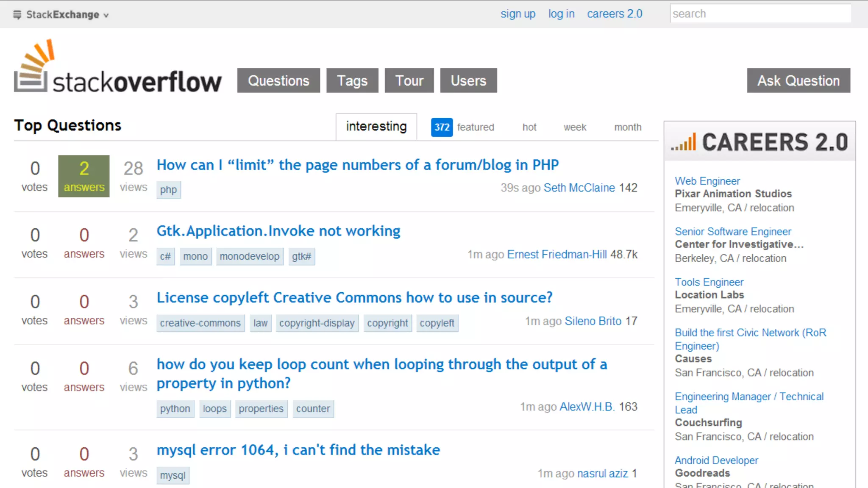Click the creative-commons tag
The width and height of the screenshot is (868, 488).
click(200, 323)
